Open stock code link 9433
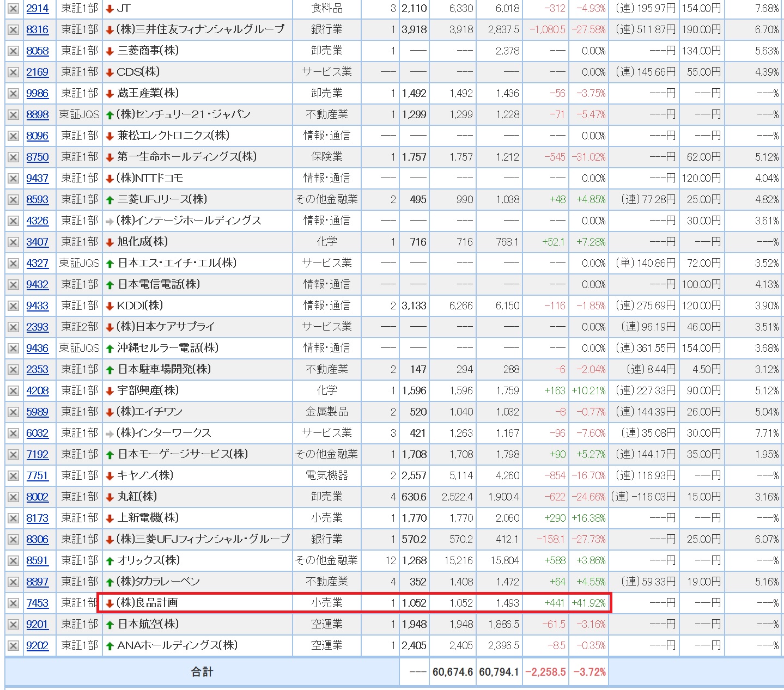The image size is (784, 690). click(x=38, y=306)
